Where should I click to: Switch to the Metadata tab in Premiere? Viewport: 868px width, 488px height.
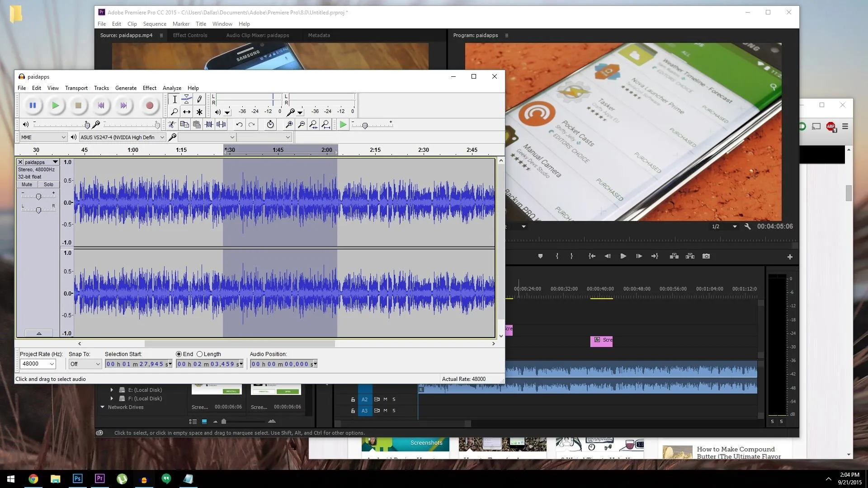(x=319, y=35)
